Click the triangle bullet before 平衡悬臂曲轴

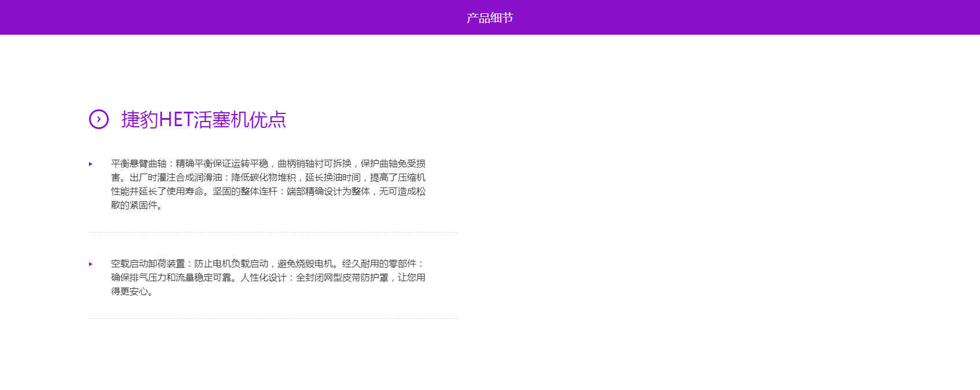pyautogui.click(x=91, y=164)
